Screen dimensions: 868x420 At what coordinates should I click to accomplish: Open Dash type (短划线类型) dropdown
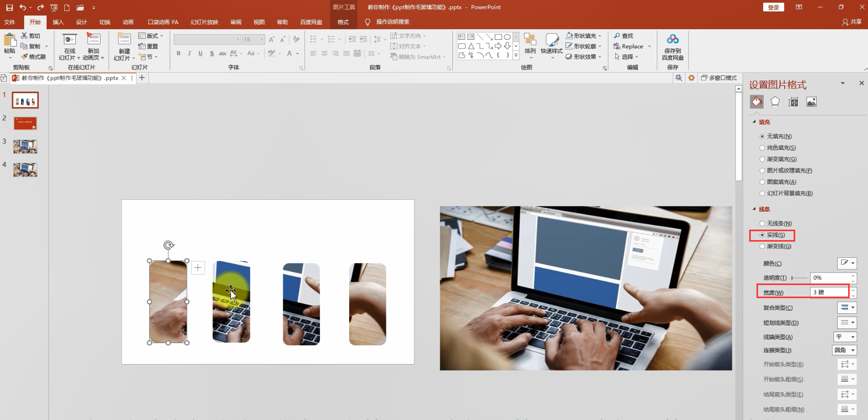[x=847, y=323]
